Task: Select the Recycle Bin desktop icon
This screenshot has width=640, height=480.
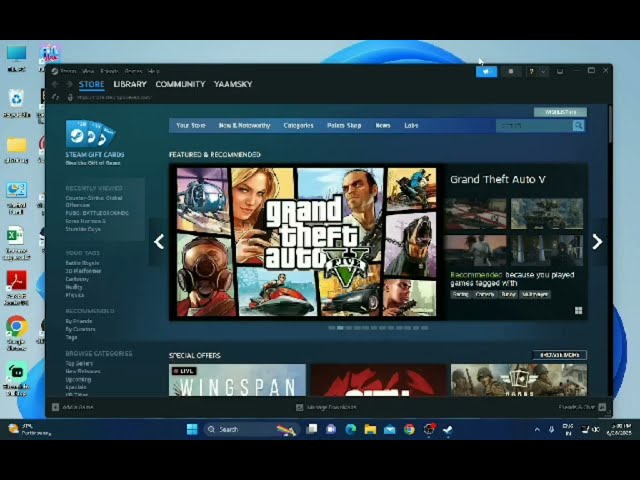Action: pyautogui.click(x=16, y=103)
